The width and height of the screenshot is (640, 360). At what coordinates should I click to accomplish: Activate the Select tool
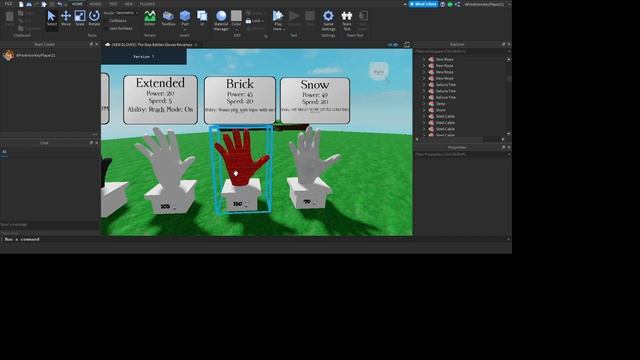[51, 19]
